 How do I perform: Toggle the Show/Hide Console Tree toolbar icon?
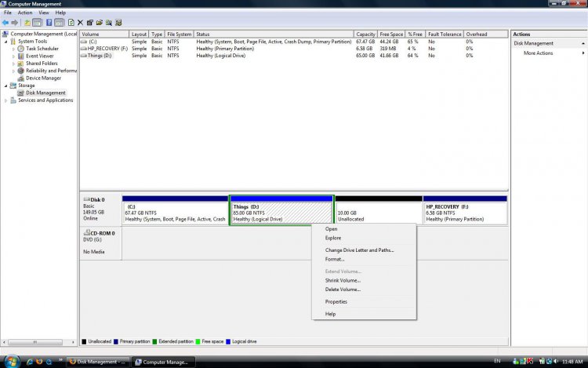pos(37,23)
